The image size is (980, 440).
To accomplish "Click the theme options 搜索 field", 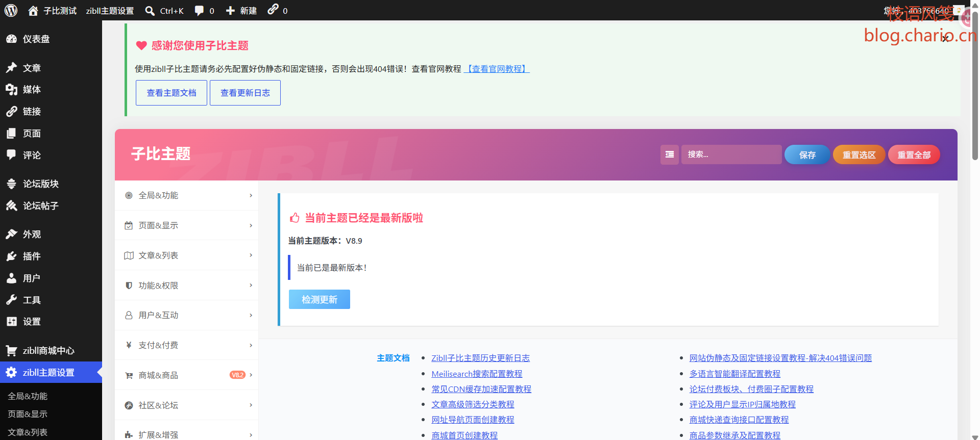I will click(x=731, y=154).
